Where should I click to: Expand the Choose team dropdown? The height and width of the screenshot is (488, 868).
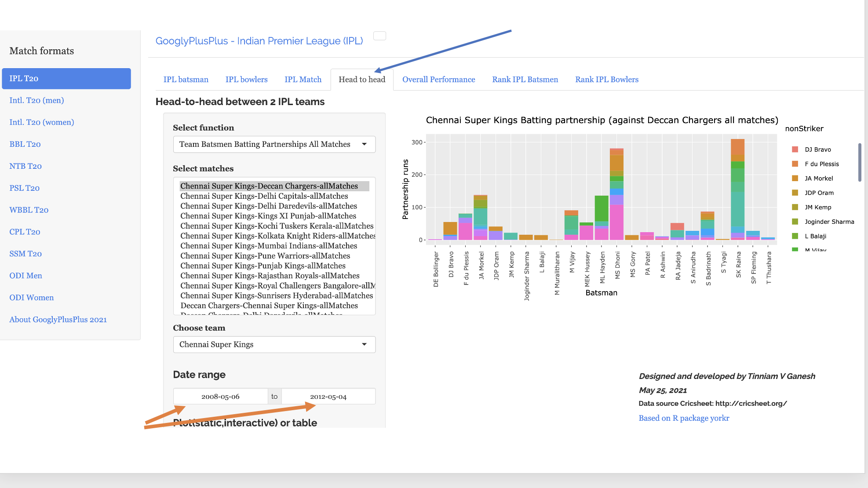pos(364,344)
